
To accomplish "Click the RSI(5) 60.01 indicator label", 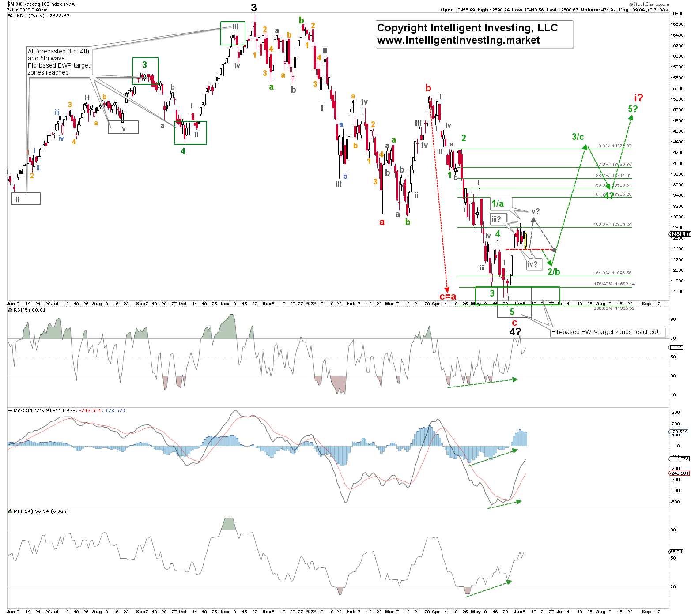I will (x=29, y=310).
